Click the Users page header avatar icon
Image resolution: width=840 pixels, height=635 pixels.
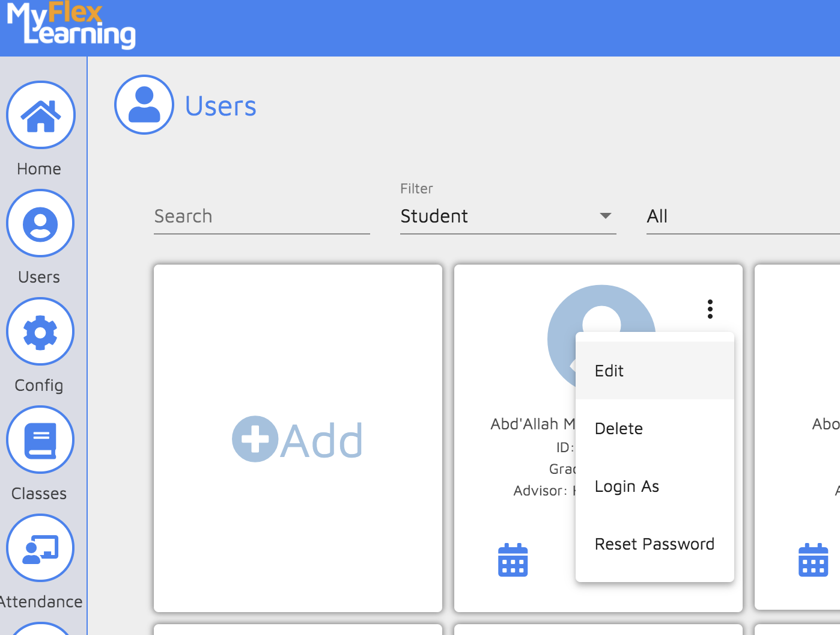click(x=144, y=104)
